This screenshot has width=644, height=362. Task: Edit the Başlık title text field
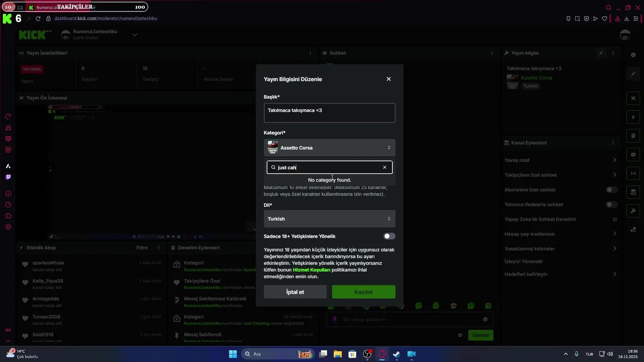tap(330, 113)
